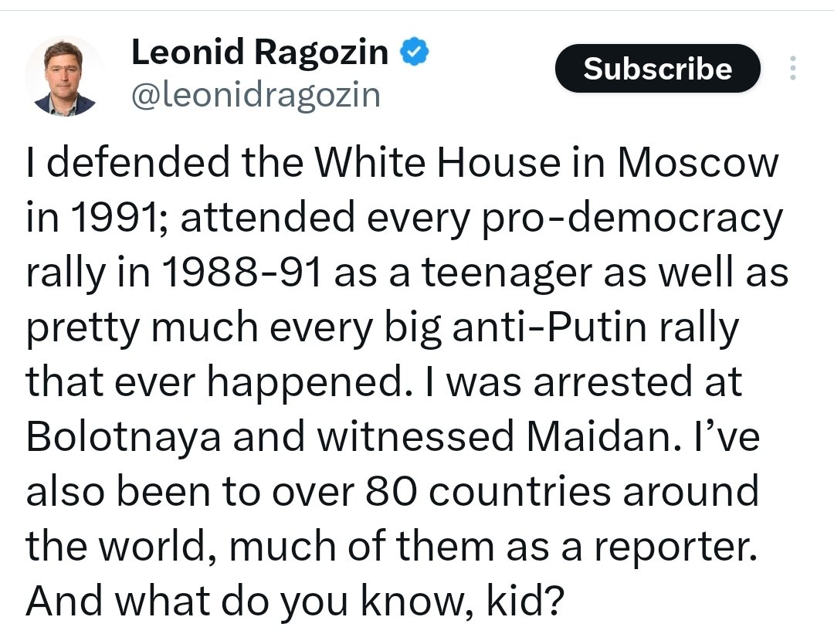Select the word "Moscow" in the first line

tap(698, 161)
